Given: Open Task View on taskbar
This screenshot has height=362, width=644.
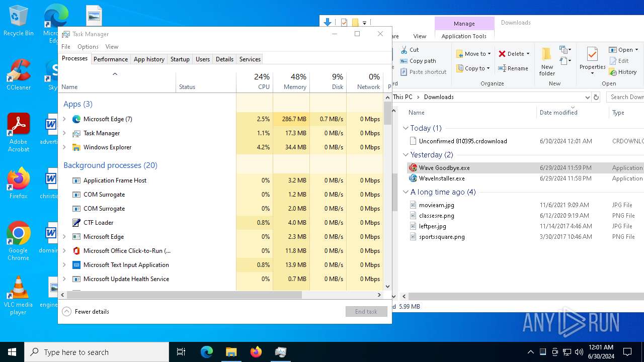Looking at the screenshot, I should (x=181, y=352).
